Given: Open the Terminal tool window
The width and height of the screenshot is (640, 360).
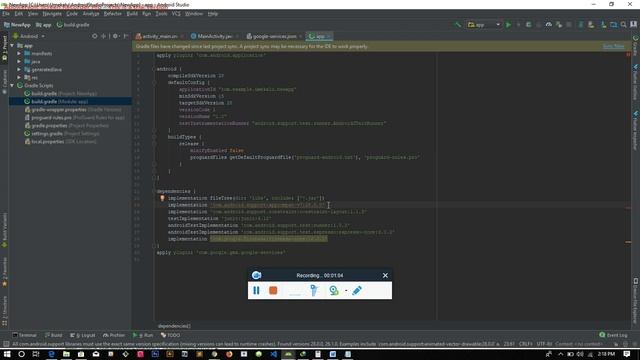Looking at the screenshot, I should click(24, 335).
